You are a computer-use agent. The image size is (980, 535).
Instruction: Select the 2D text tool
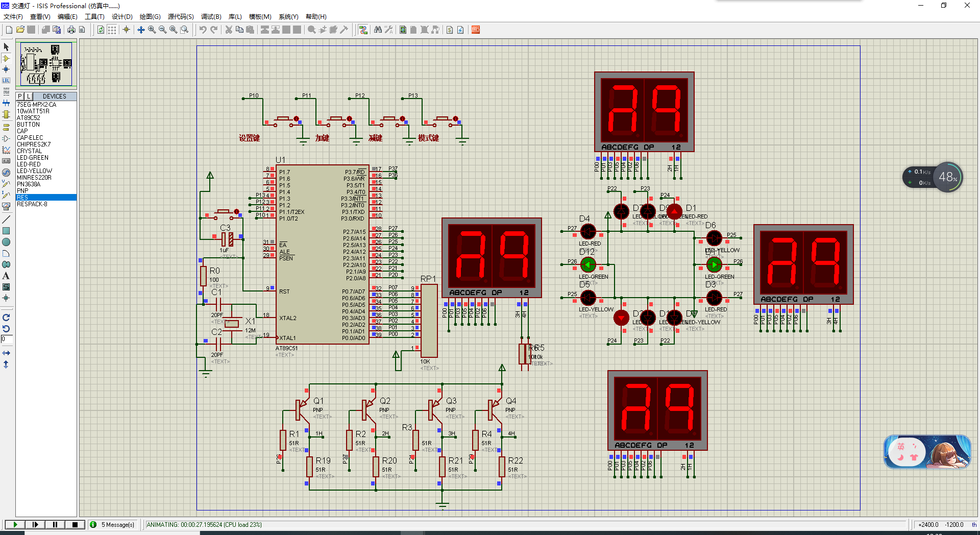[x=6, y=276]
